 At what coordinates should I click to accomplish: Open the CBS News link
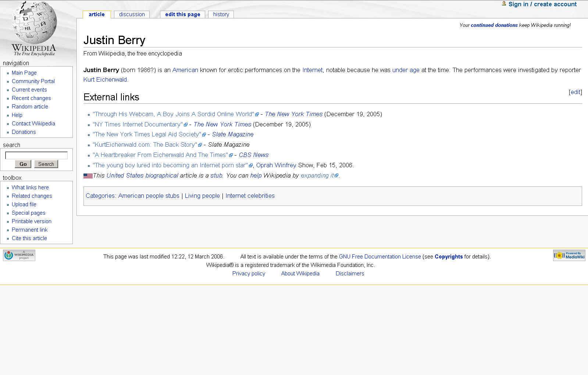pos(254,155)
